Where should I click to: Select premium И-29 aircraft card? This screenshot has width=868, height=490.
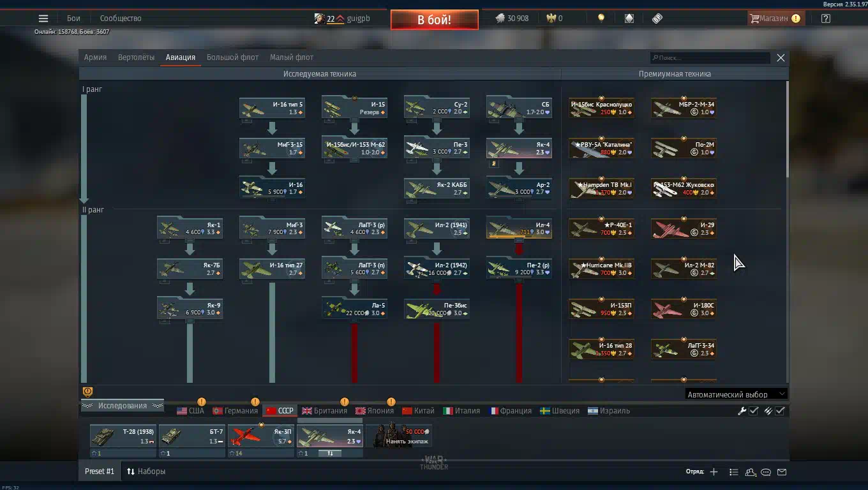(x=684, y=228)
